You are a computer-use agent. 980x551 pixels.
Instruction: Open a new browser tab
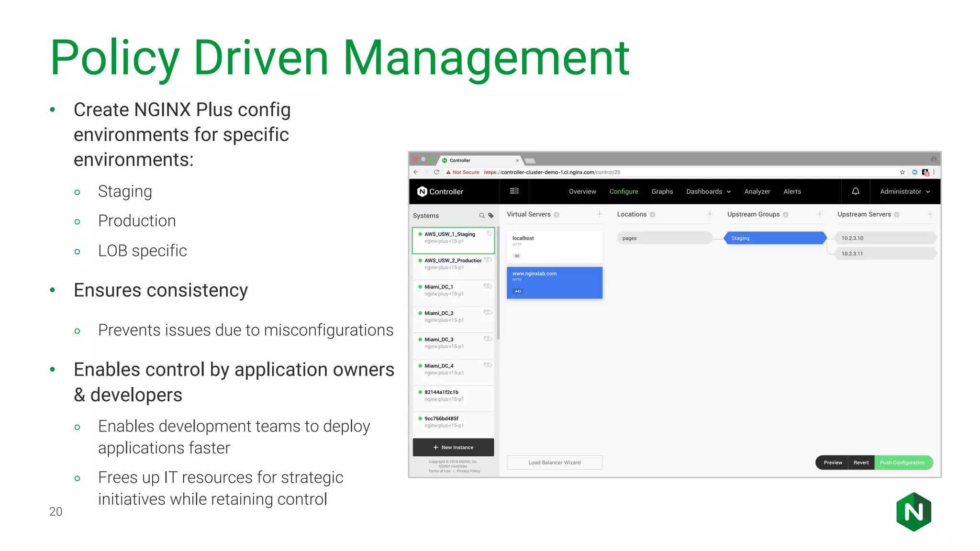click(530, 161)
